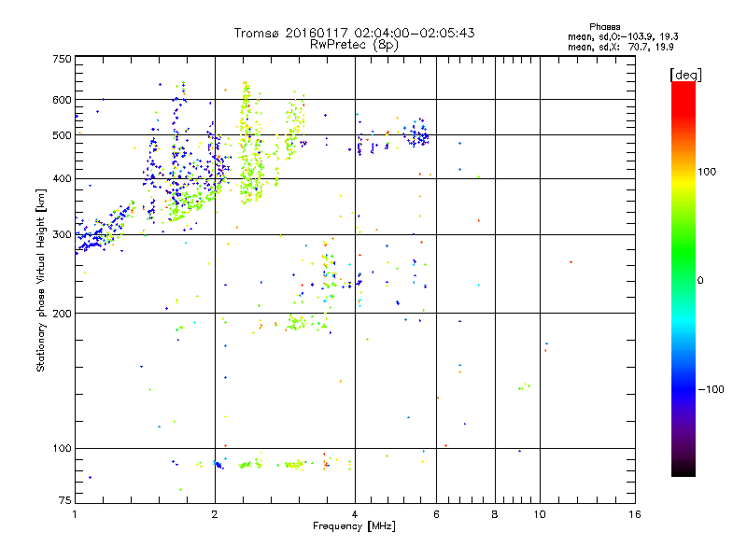
Task: Click the "75" height tick label
Action: [x=65, y=500]
